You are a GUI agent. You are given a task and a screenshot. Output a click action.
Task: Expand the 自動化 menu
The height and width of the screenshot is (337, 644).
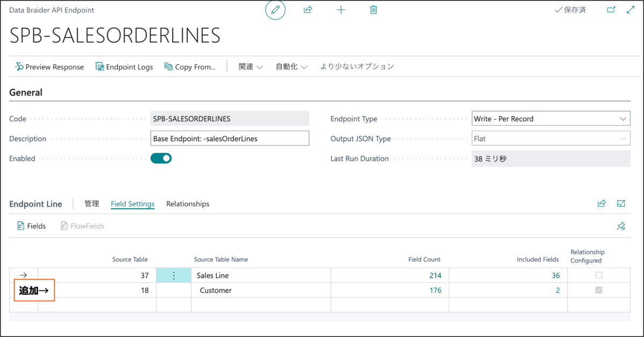[291, 67]
